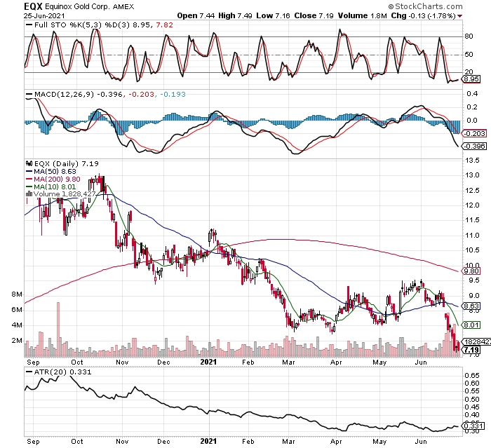Click the 2M volume axis label

[x=17, y=340]
